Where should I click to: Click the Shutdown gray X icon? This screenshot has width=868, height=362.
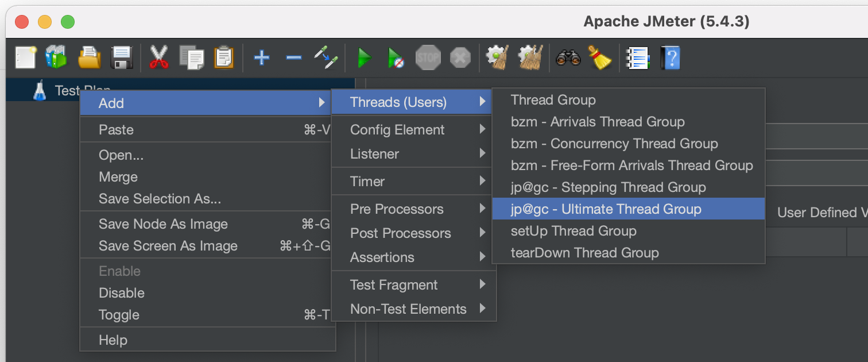[460, 57]
